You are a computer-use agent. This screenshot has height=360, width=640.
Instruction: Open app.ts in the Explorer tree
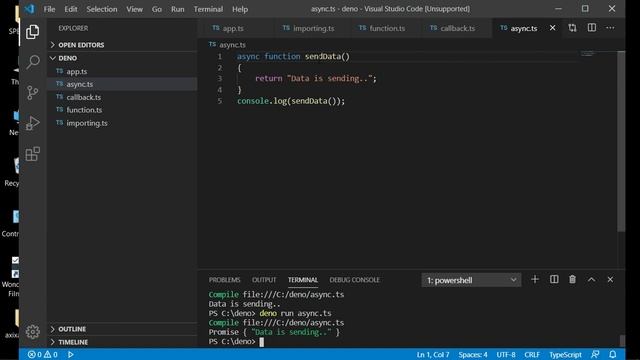(122, 71)
